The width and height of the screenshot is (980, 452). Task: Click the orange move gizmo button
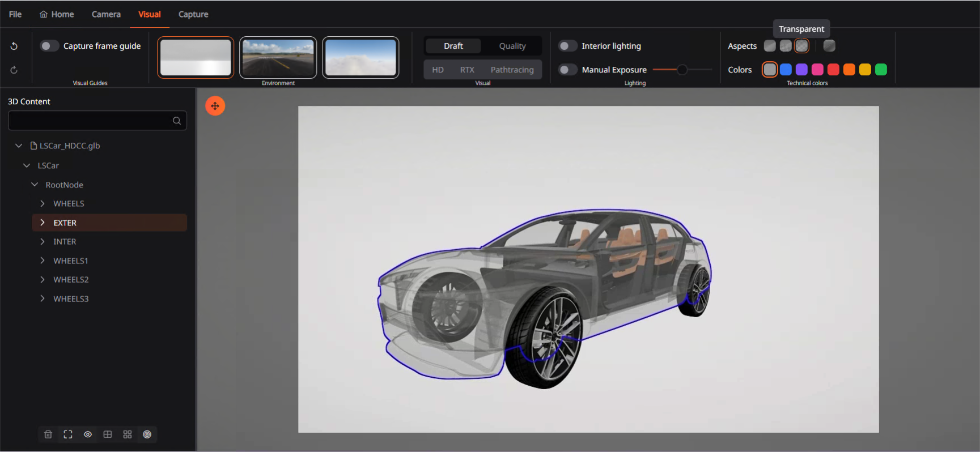(x=215, y=106)
